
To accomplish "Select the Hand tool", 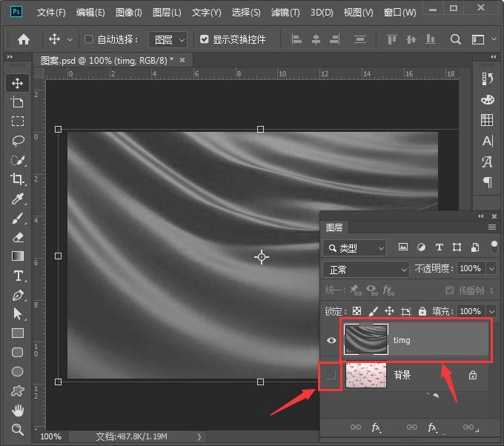I will coord(17,410).
